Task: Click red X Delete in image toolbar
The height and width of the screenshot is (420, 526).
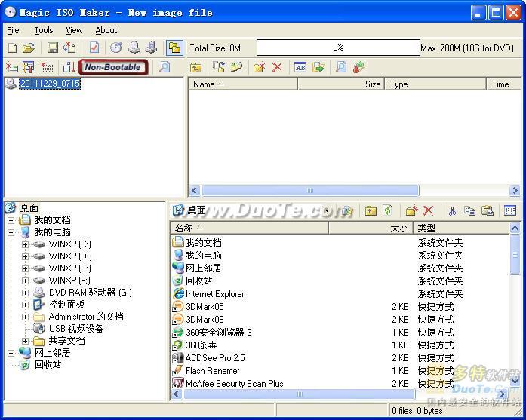Action: tap(277, 67)
